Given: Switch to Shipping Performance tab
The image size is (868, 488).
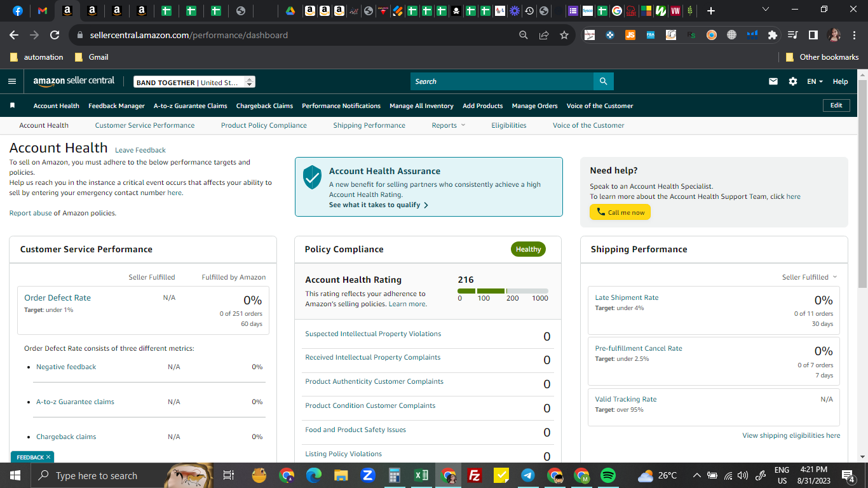Looking at the screenshot, I should tap(369, 125).
